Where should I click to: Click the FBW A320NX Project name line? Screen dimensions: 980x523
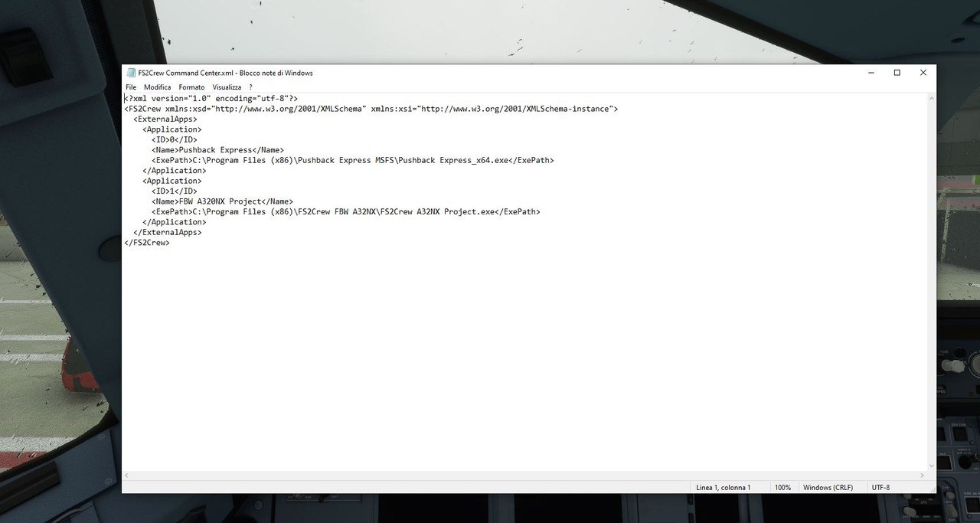(222, 201)
